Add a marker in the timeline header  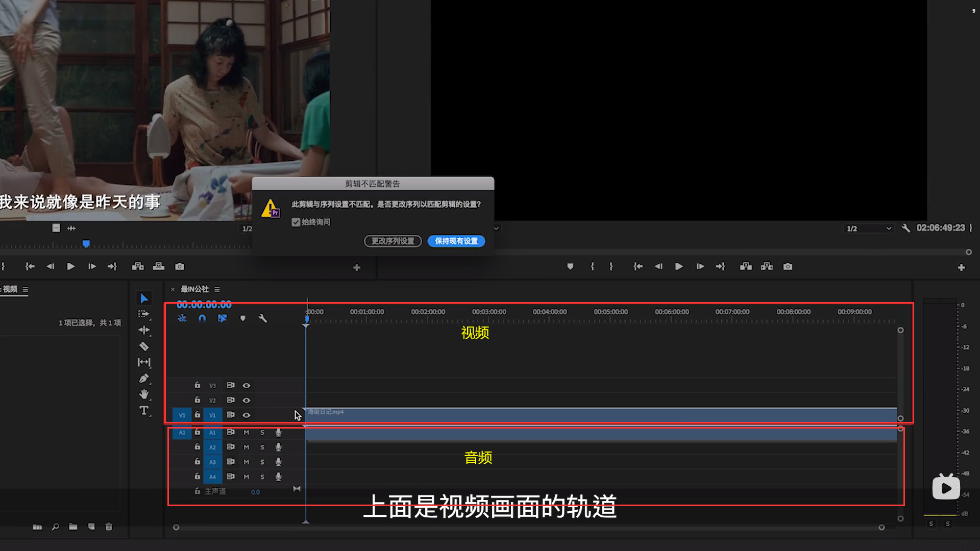coord(243,318)
